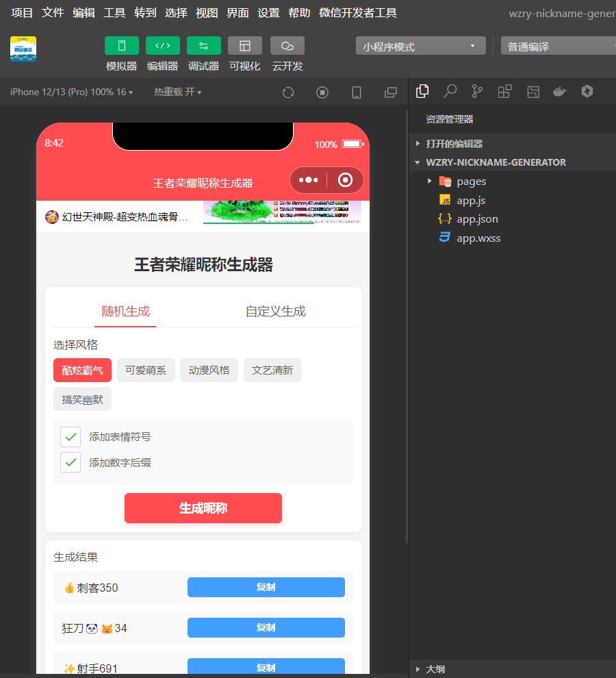Select the 动漫风格 style chip
616x678 pixels.
click(209, 370)
